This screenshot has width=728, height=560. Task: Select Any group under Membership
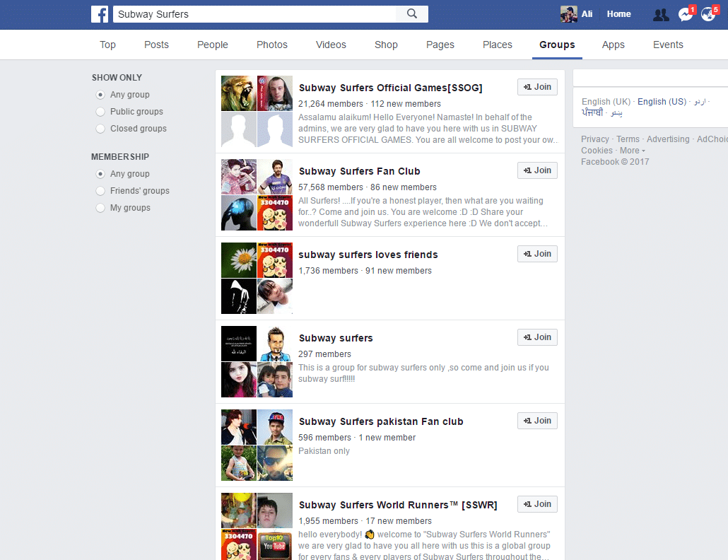100,174
